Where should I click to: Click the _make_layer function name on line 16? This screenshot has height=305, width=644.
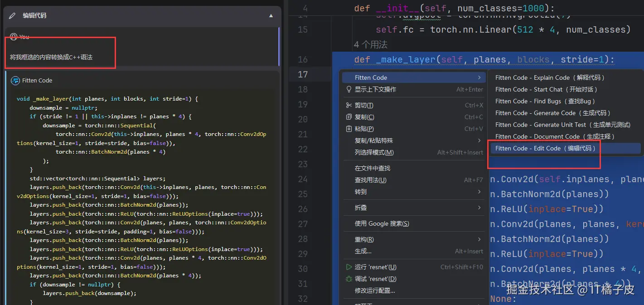pyautogui.click(x=406, y=59)
